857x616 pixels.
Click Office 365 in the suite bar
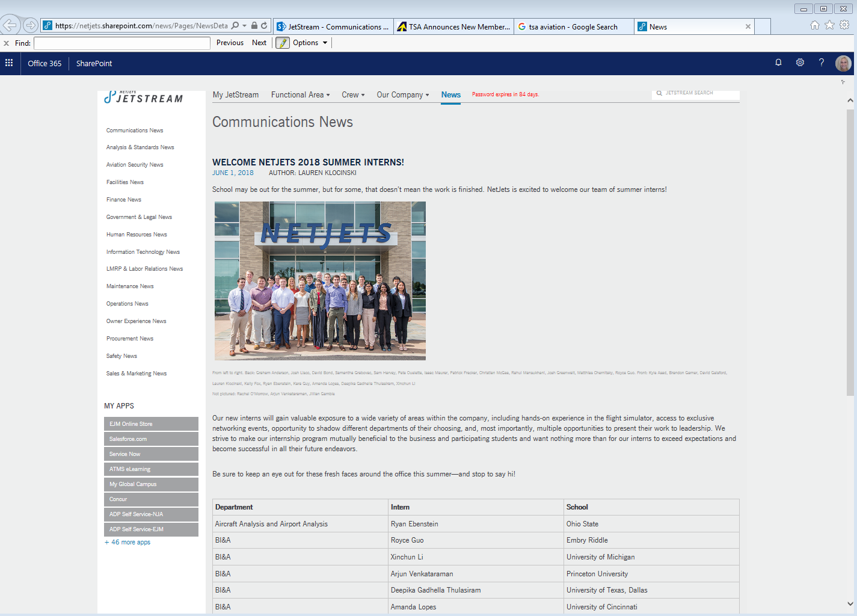click(x=45, y=63)
